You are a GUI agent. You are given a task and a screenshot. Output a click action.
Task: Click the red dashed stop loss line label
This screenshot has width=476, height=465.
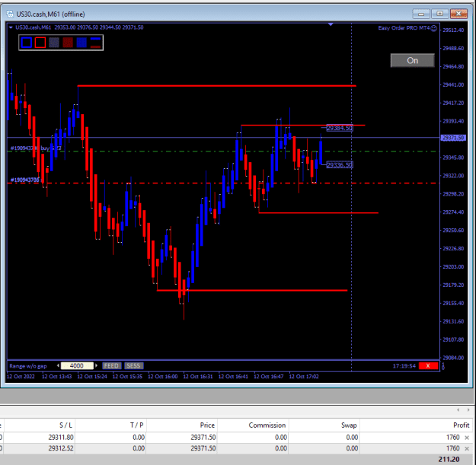pyautogui.click(x=25, y=180)
